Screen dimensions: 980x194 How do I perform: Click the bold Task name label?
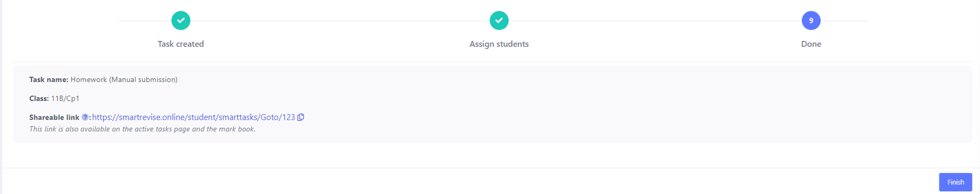(x=49, y=80)
